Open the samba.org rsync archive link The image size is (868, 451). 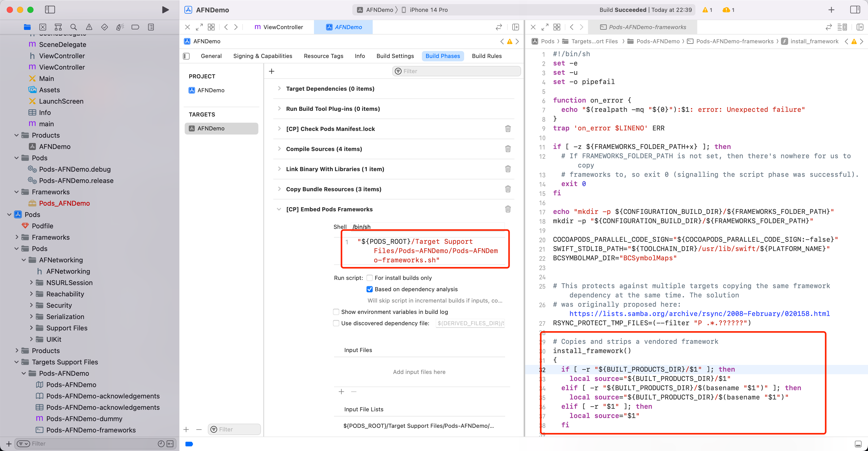[700, 313]
